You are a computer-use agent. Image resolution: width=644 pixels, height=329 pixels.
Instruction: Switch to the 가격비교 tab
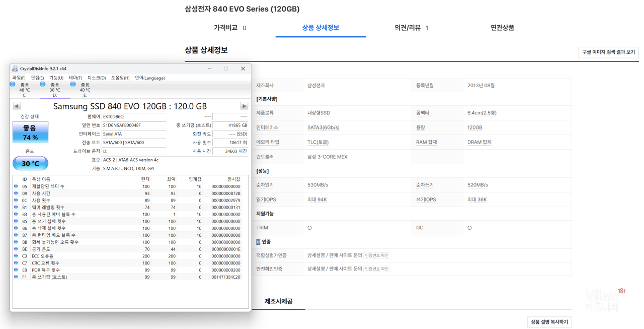pos(230,28)
